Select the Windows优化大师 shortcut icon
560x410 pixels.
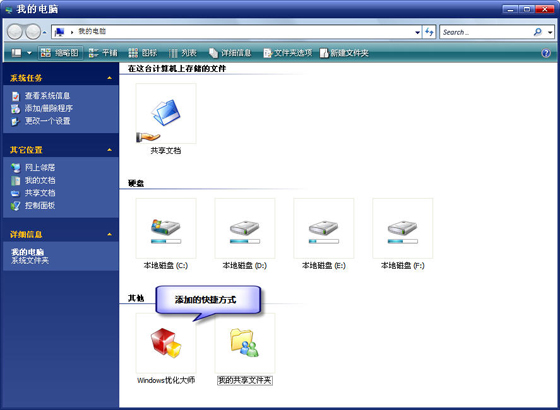[x=166, y=343]
